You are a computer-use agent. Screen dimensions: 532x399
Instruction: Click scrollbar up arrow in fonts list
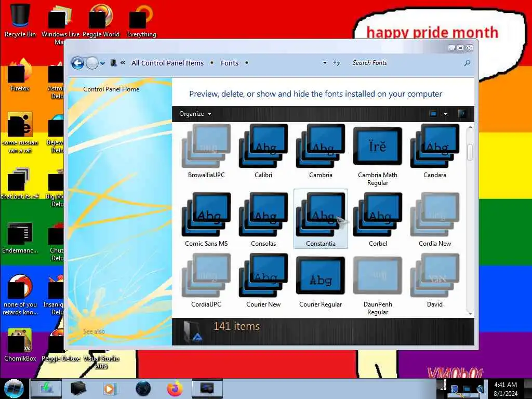pyautogui.click(x=470, y=128)
